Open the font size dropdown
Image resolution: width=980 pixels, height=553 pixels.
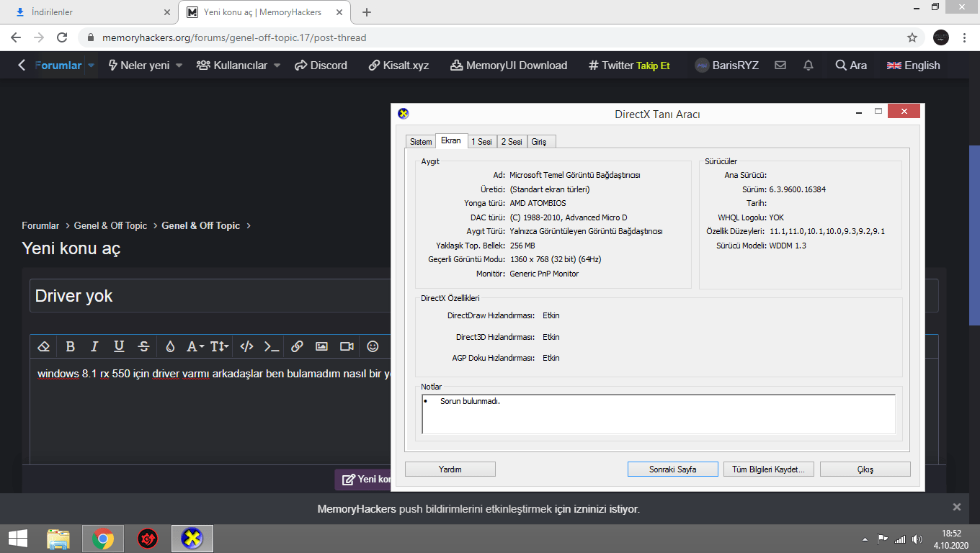coord(219,346)
